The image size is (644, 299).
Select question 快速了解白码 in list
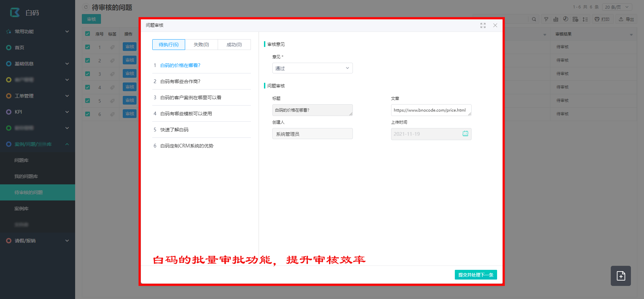(x=202, y=130)
